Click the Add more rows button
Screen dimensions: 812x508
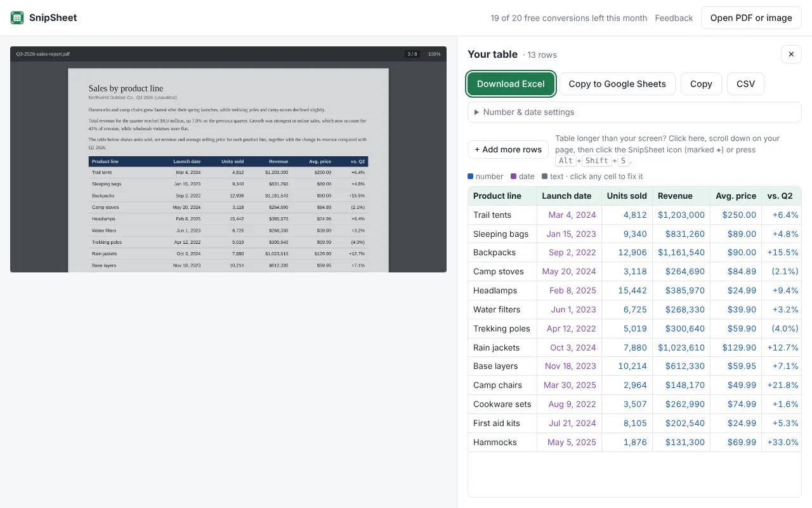pos(508,150)
